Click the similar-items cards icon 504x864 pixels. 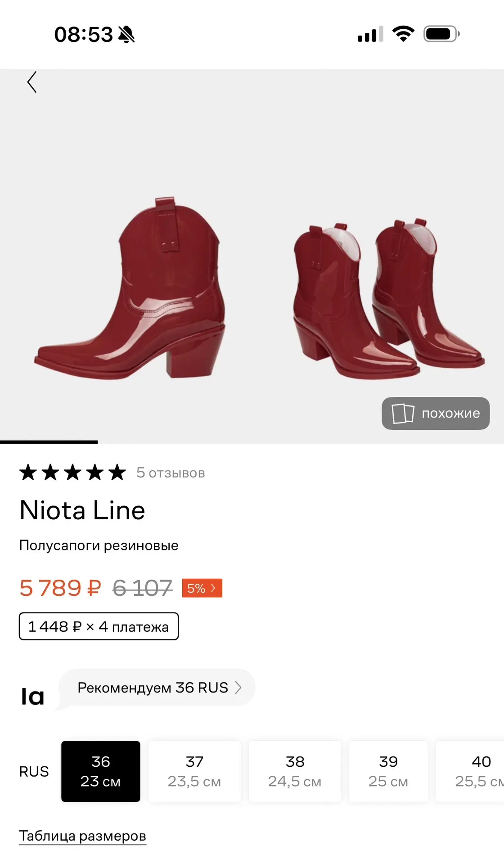point(403,413)
